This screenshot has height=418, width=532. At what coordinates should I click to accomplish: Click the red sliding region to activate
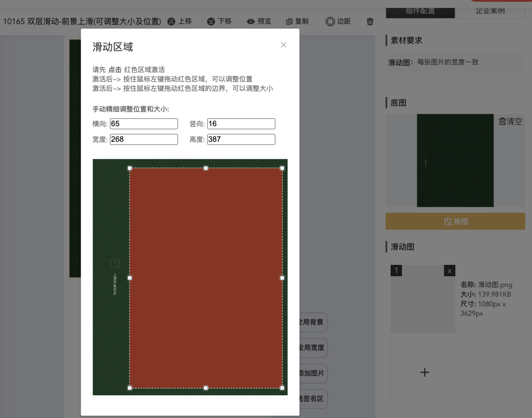click(x=206, y=278)
